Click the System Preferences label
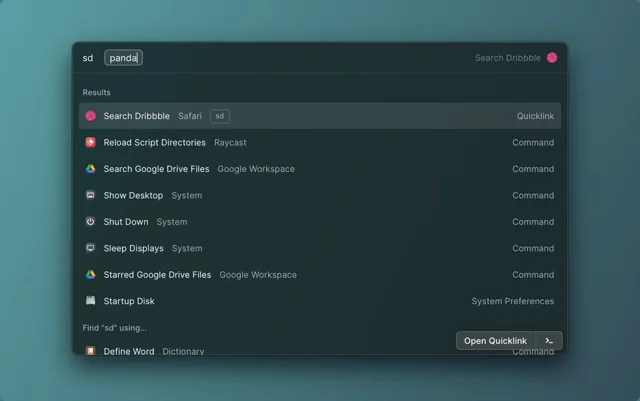640x401 pixels. [513, 301]
